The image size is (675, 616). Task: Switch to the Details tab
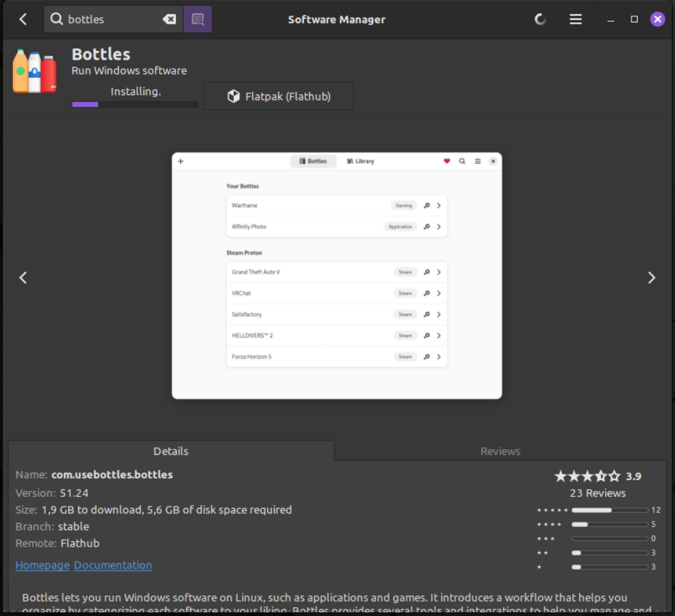coord(171,451)
